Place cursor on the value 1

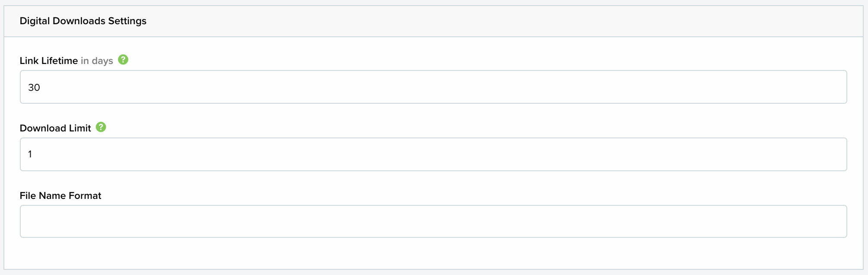[x=30, y=154]
